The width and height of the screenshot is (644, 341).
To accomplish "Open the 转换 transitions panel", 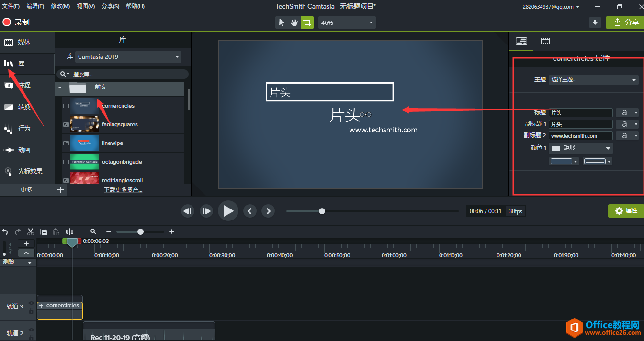I will (24, 107).
